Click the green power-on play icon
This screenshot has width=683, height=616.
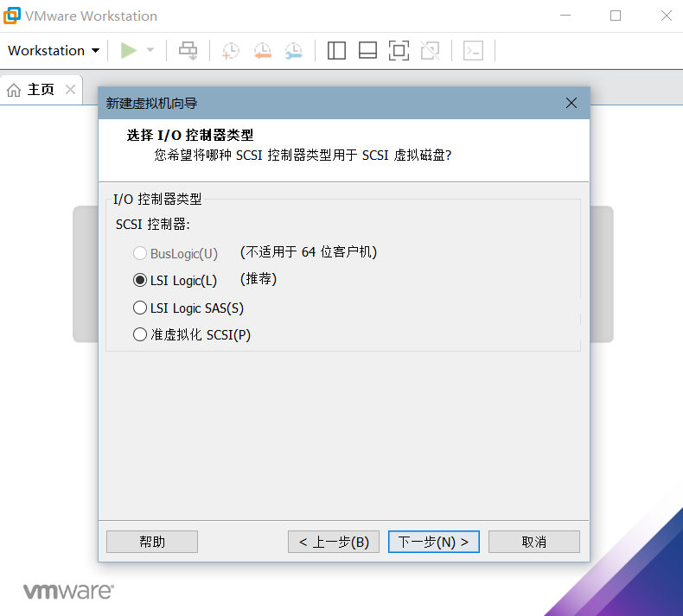pos(129,50)
